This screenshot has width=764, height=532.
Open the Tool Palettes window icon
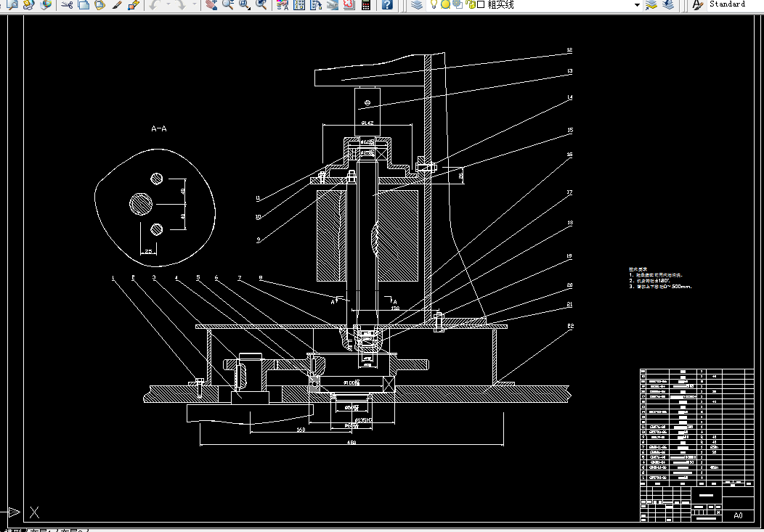click(x=316, y=5)
